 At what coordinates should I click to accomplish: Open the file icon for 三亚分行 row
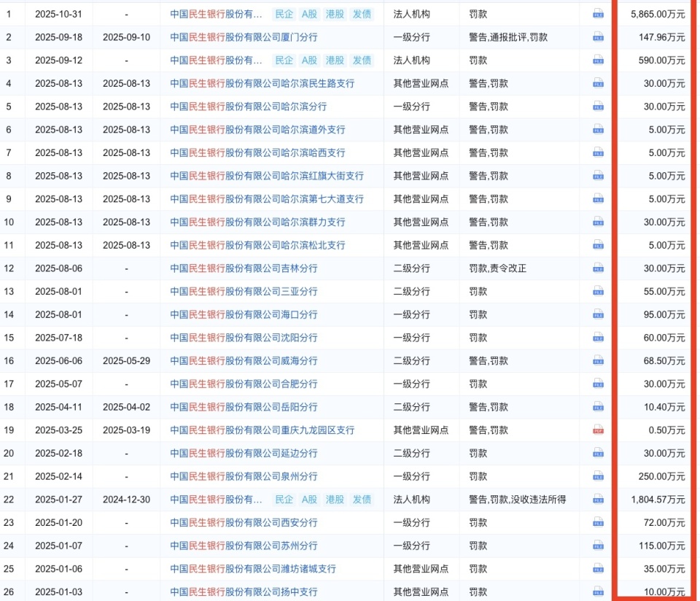tap(598, 292)
